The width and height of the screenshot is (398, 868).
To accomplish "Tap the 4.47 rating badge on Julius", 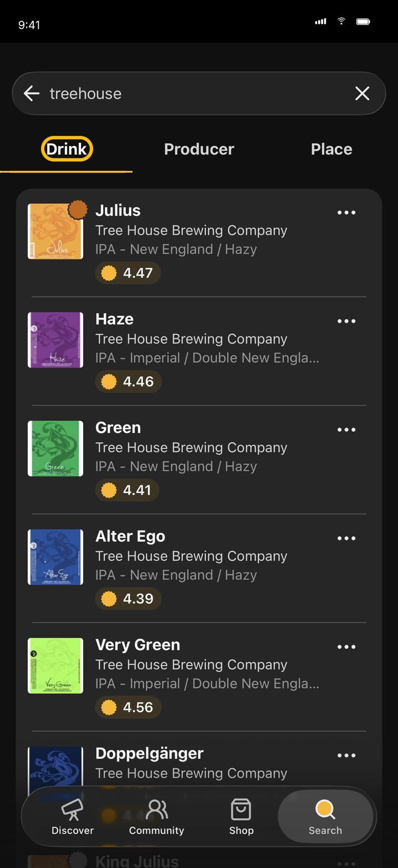I will pyautogui.click(x=128, y=273).
